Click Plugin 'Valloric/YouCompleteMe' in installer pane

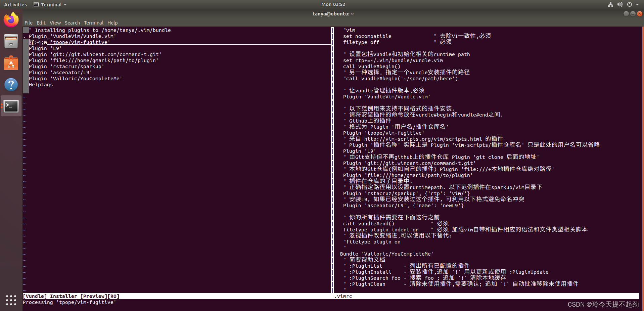pos(76,79)
